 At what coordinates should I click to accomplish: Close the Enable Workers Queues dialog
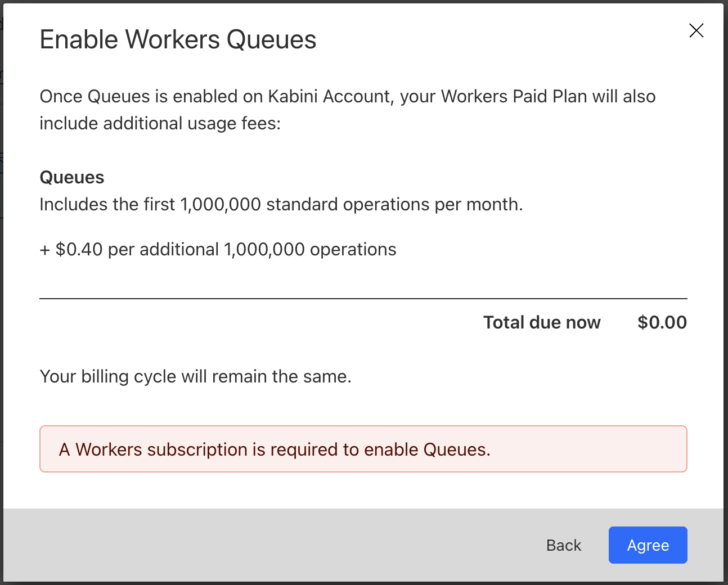pos(696,30)
